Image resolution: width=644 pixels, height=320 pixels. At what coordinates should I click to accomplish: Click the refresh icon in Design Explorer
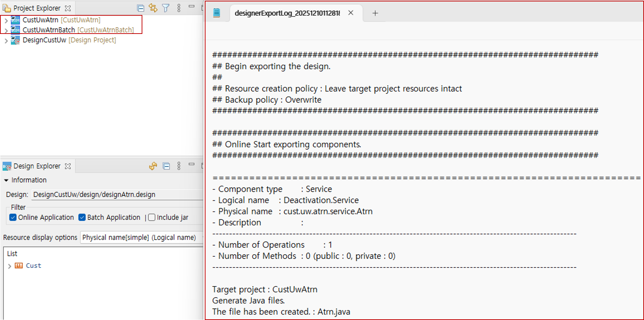coord(153,166)
